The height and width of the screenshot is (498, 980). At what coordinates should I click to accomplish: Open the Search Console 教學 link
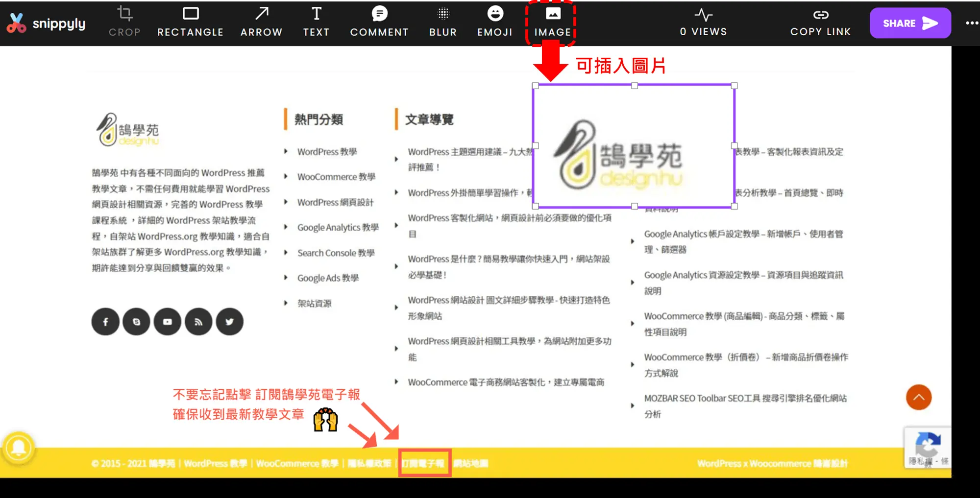pyautogui.click(x=336, y=253)
